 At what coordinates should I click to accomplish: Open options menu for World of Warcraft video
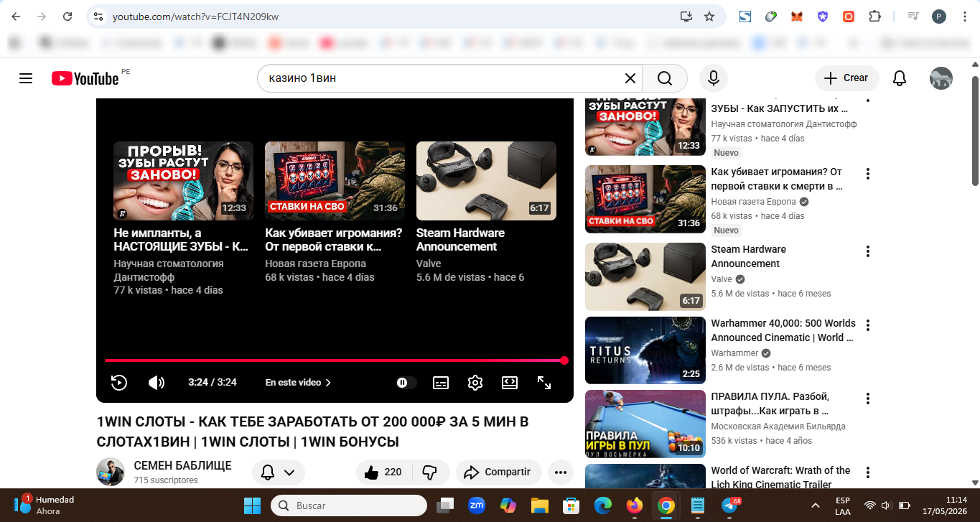pos(867,472)
